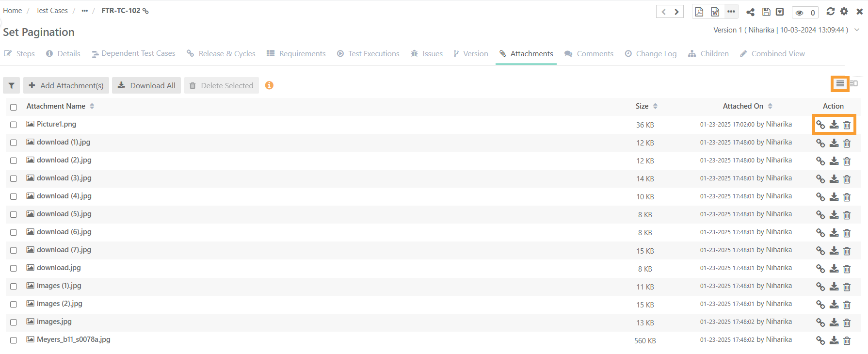
Task: Open Picture1.png attachment name
Action: point(56,124)
